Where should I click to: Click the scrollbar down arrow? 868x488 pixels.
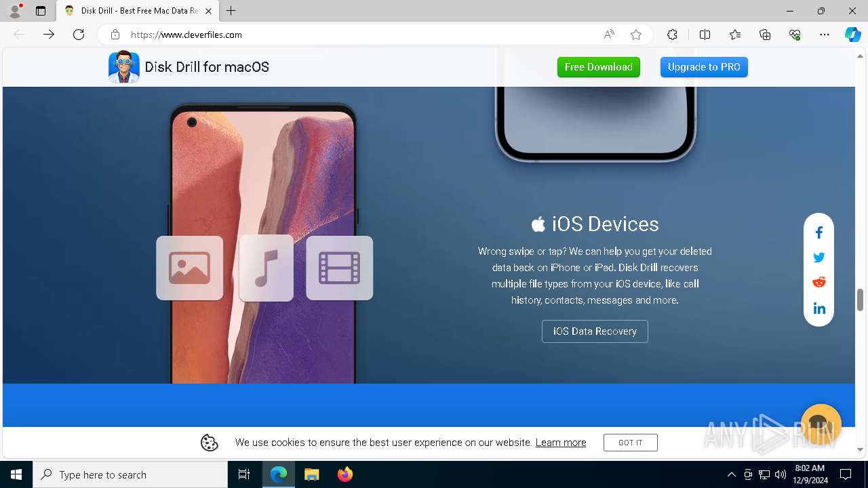860,449
